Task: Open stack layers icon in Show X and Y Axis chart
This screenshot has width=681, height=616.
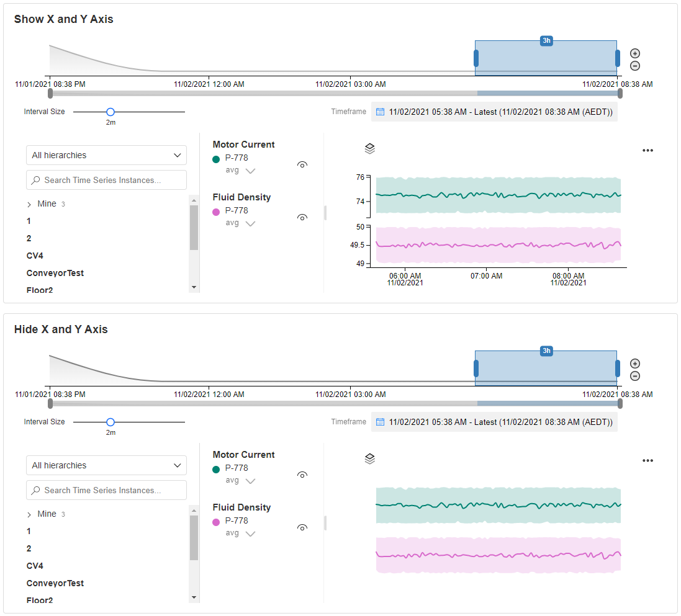Action: (x=369, y=149)
